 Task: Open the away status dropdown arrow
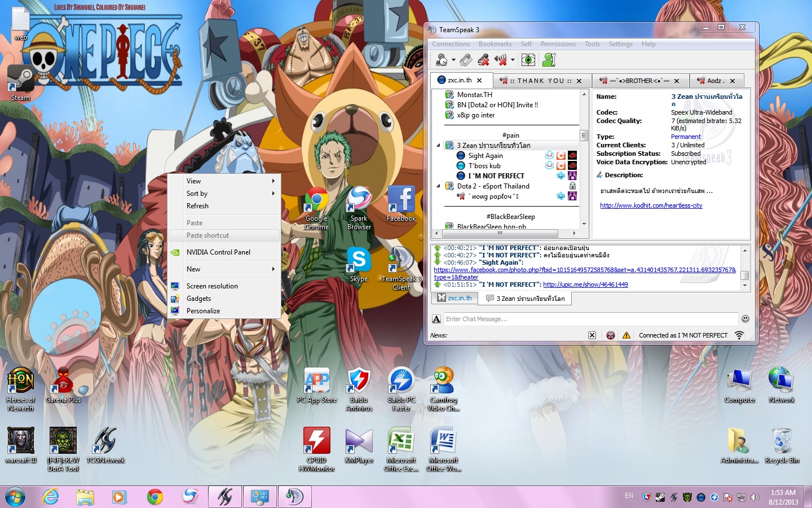point(513,60)
